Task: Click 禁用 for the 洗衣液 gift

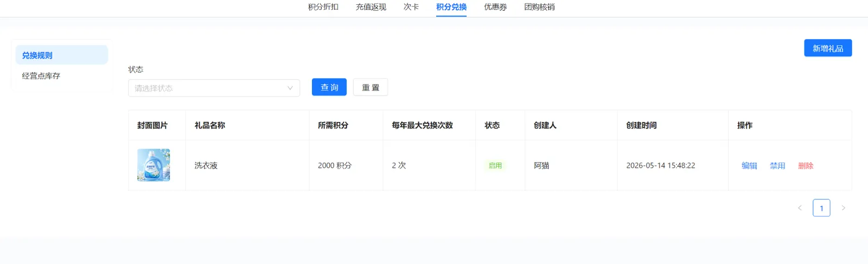Action: (x=777, y=165)
